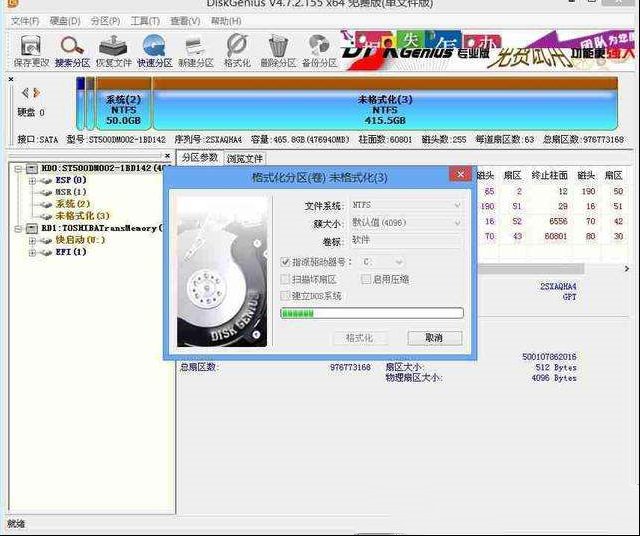
Task: Open the drive letter C: dropdown
Action: click(382, 262)
